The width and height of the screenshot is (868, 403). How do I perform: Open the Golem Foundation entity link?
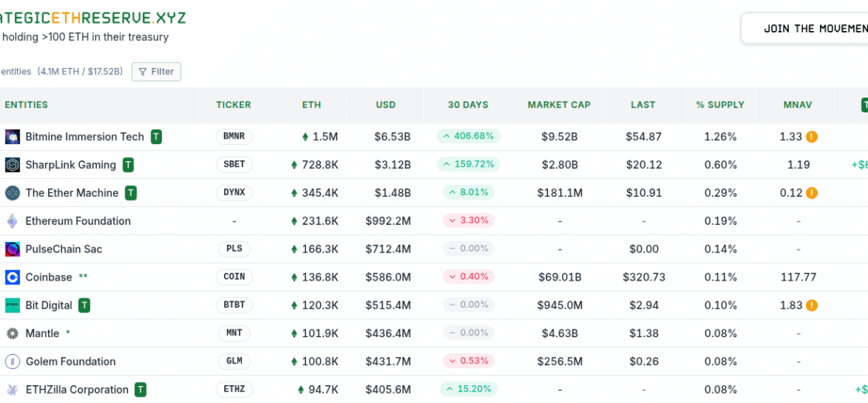pos(71,361)
